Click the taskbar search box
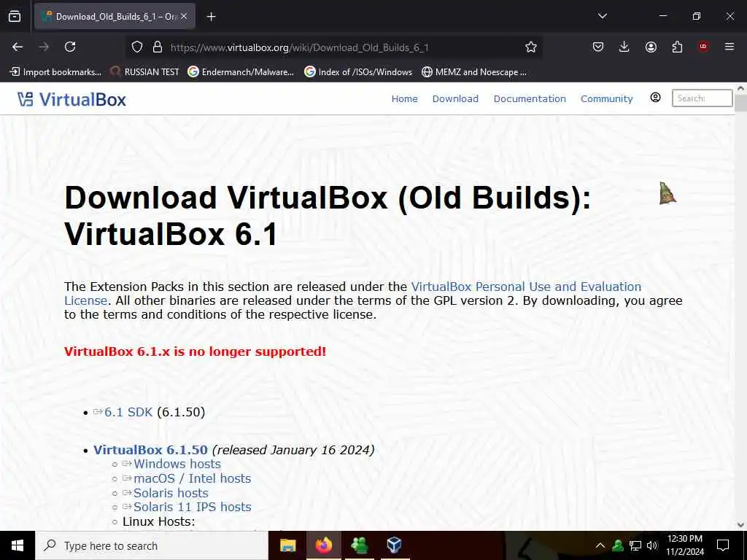 [152, 545]
